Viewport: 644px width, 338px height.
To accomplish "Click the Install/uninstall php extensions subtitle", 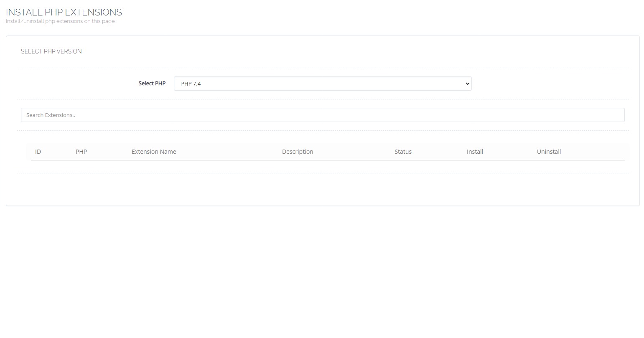I will pos(61,21).
